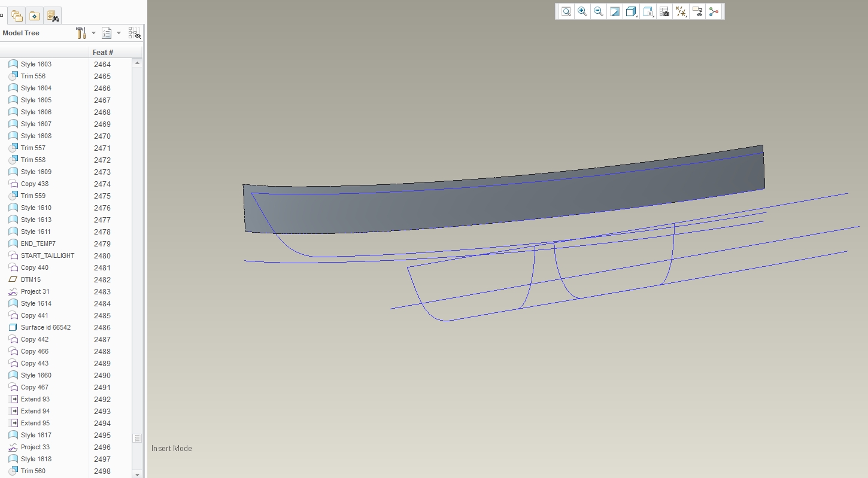Image resolution: width=868 pixels, height=478 pixels.
Task: Click the Copy 466 feature icon
Action: (x=13, y=351)
